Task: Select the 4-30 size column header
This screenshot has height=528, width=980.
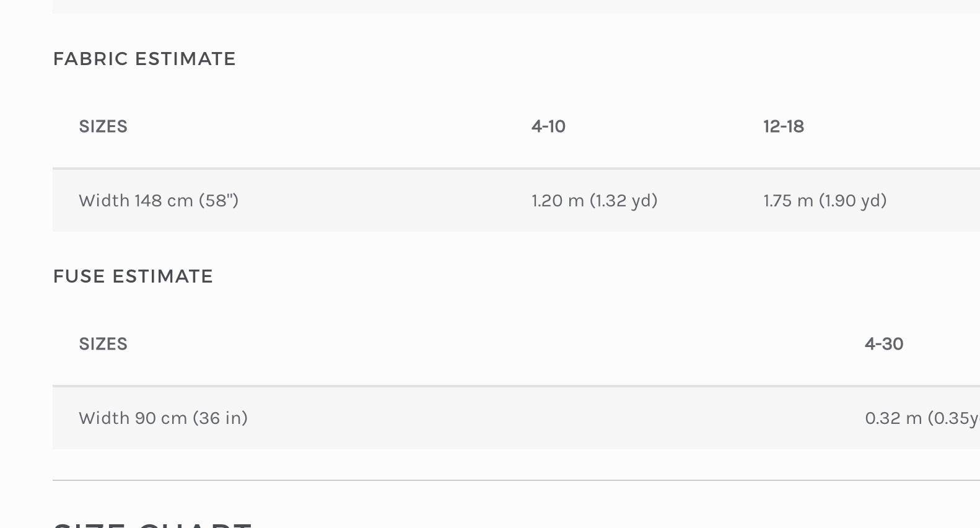Action: click(884, 344)
